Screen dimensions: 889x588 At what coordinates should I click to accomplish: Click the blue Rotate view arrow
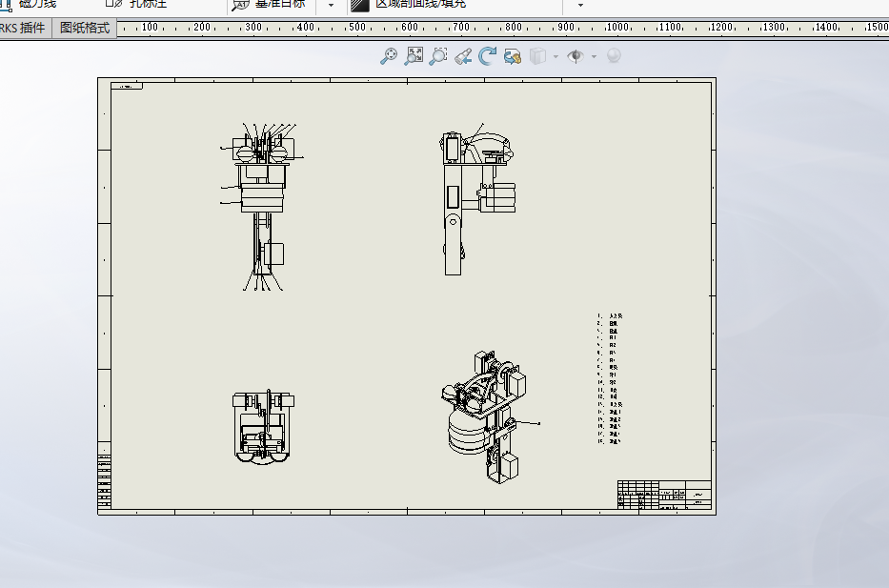487,56
